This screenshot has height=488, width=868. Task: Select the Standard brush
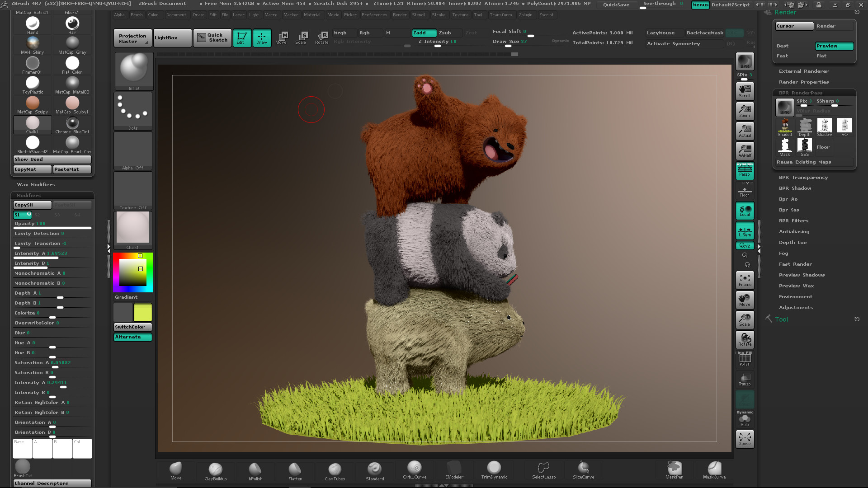pos(375,471)
